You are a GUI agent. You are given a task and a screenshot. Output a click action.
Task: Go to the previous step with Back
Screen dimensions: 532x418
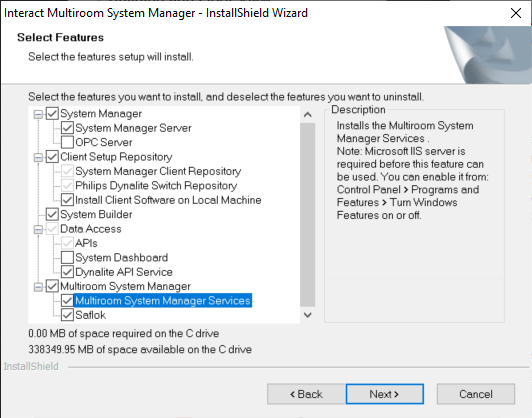(306, 394)
